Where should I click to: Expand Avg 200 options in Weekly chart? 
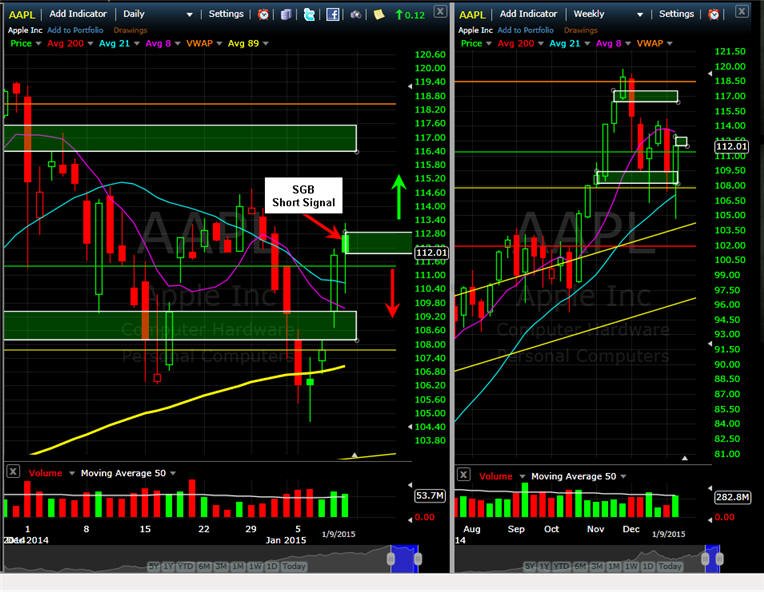540,43
